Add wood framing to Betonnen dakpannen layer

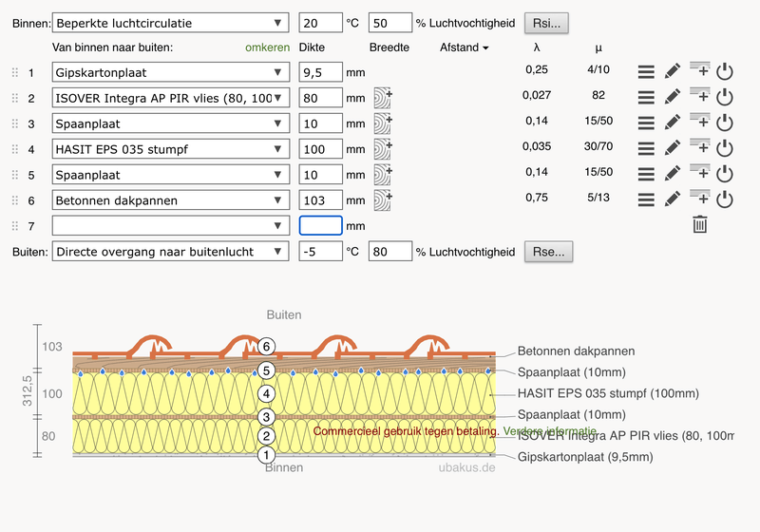(x=382, y=200)
